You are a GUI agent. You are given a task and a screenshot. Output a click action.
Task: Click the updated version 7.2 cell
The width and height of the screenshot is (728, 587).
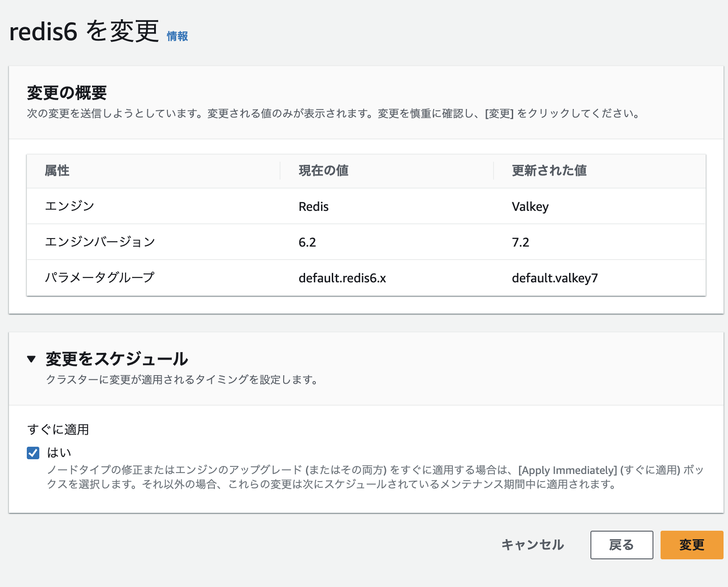pyautogui.click(x=520, y=243)
